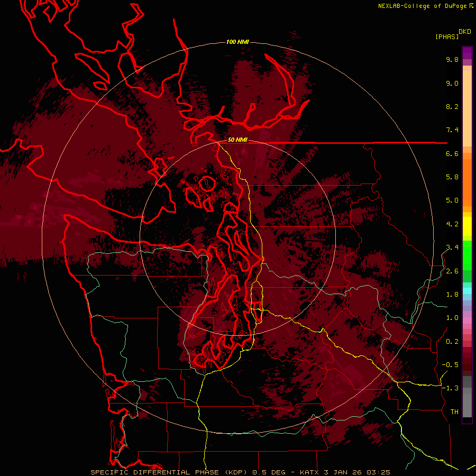Click the DKD label above the scale

point(465,32)
